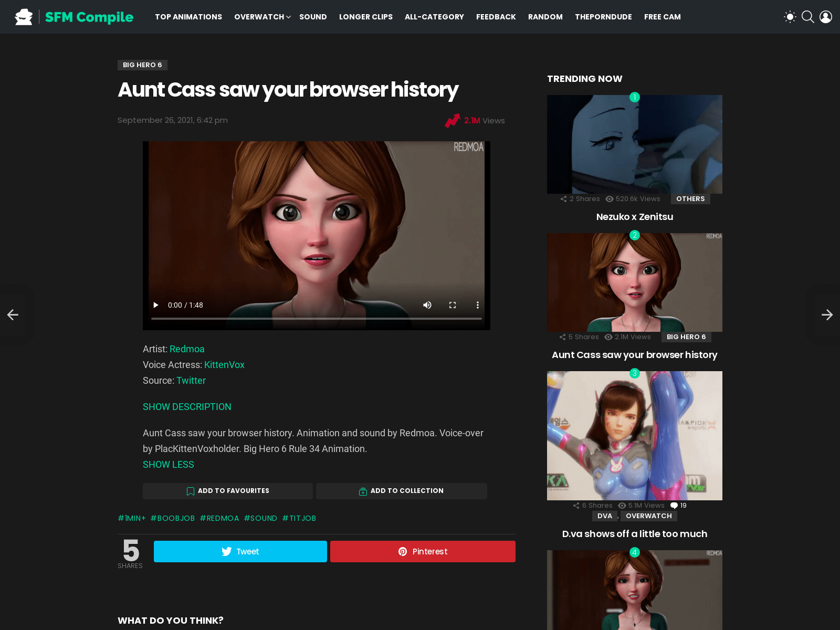Share via the Pinterest button

click(x=423, y=552)
